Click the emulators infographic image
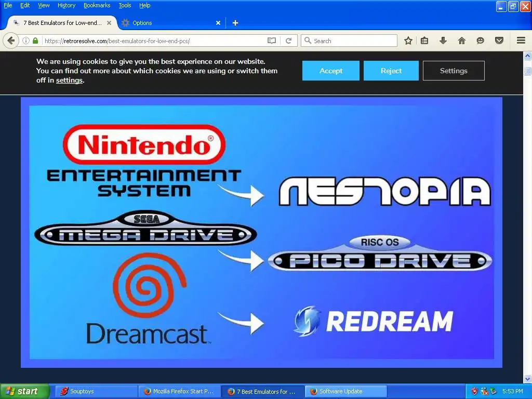532x399 pixels. 261,232
